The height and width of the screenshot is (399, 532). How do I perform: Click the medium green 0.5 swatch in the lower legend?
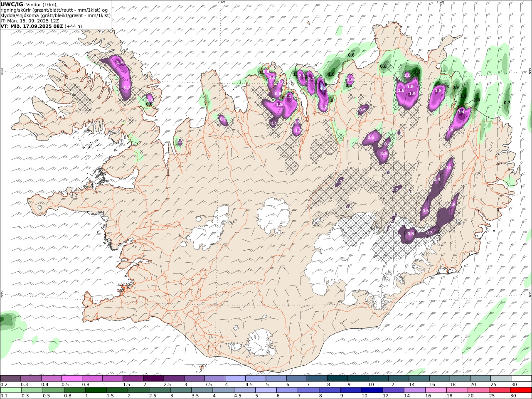tap(54, 390)
